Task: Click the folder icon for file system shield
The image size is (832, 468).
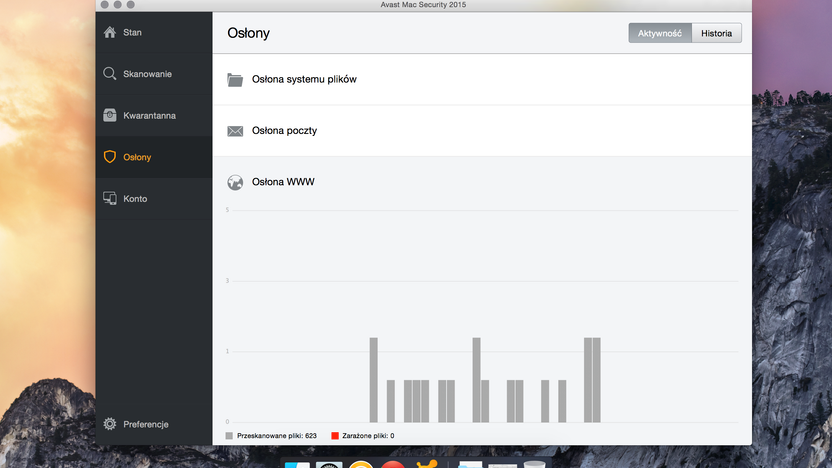Action: coord(235,80)
